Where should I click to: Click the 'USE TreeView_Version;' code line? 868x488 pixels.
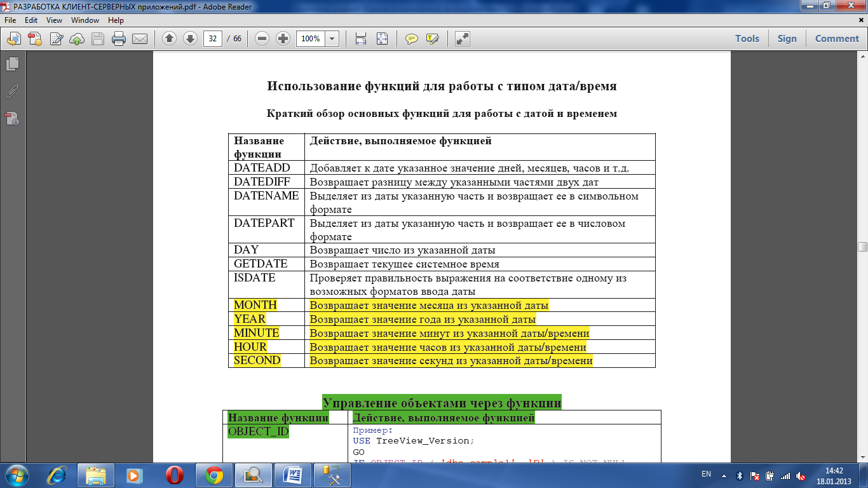pyautogui.click(x=414, y=441)
